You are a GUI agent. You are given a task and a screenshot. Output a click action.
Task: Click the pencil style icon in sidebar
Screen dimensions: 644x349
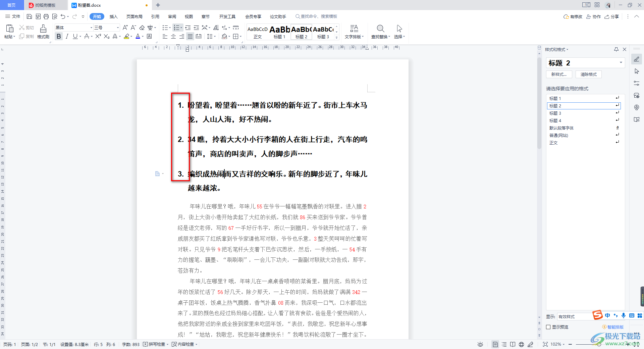[637, 59]
